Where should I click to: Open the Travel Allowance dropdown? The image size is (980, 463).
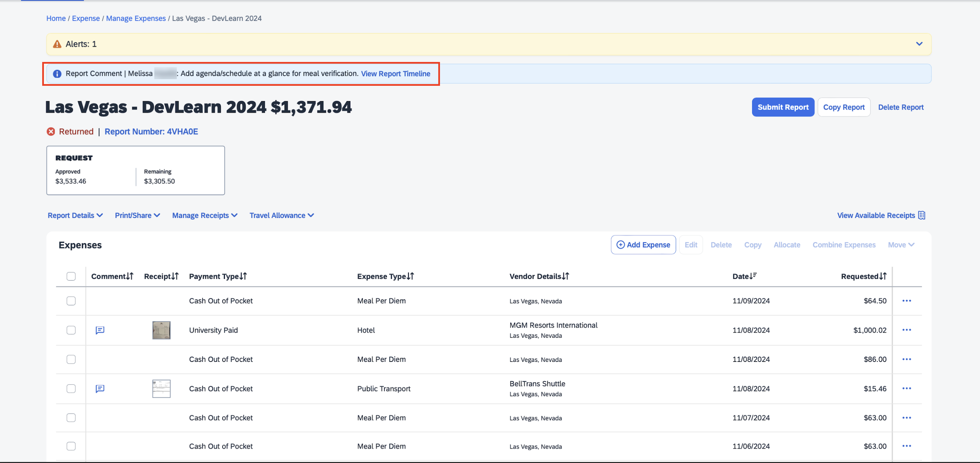tap(281, 215)
